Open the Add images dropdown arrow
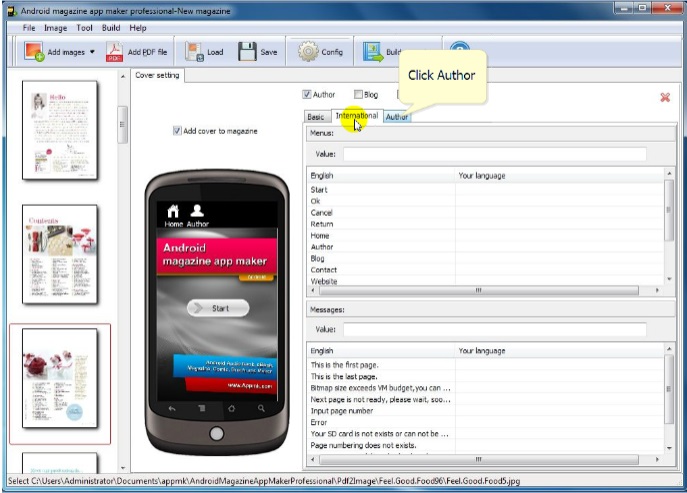The height and width of the screenshot is (493, 687). tap(92, 52)
